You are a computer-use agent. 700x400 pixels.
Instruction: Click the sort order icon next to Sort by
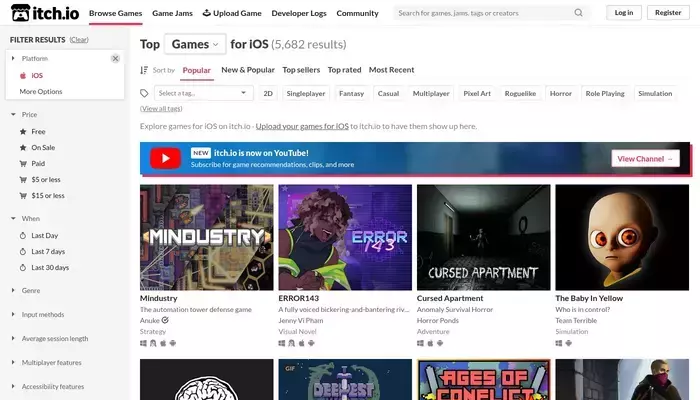[144, 70]
